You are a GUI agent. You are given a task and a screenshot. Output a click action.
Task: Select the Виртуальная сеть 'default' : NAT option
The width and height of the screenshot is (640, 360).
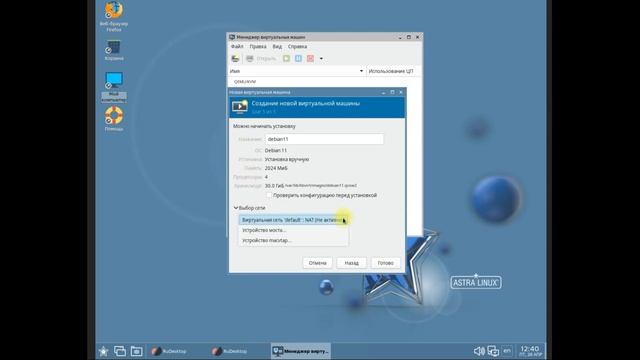[x=293, y=220]
